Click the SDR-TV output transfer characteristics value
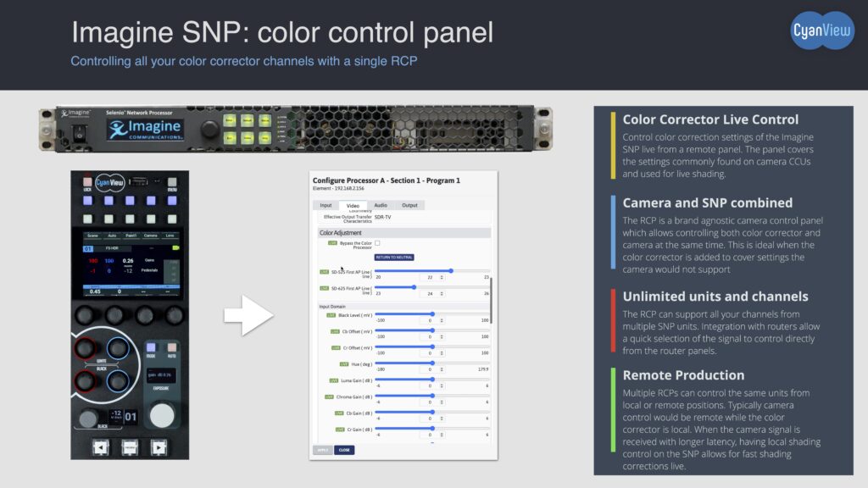Image resolution: width=868 pixels, height=488 pixels. click(382, 218)
